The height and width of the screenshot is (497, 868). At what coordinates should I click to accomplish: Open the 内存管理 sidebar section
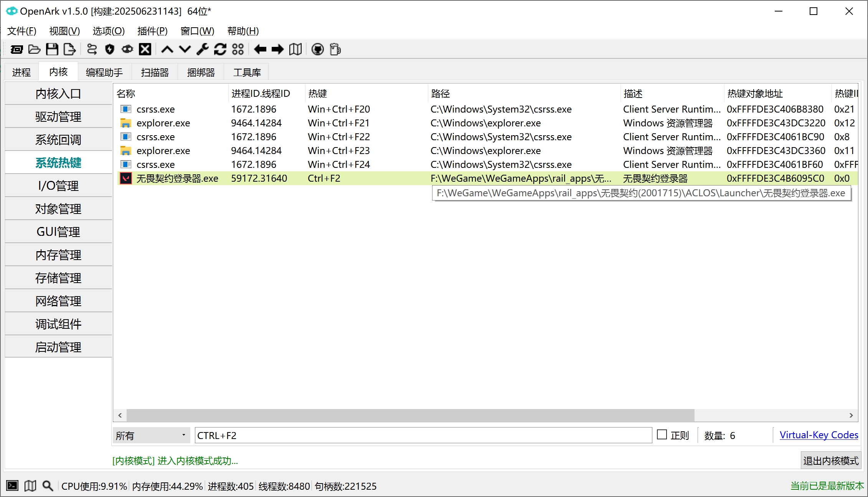(58, 255)
